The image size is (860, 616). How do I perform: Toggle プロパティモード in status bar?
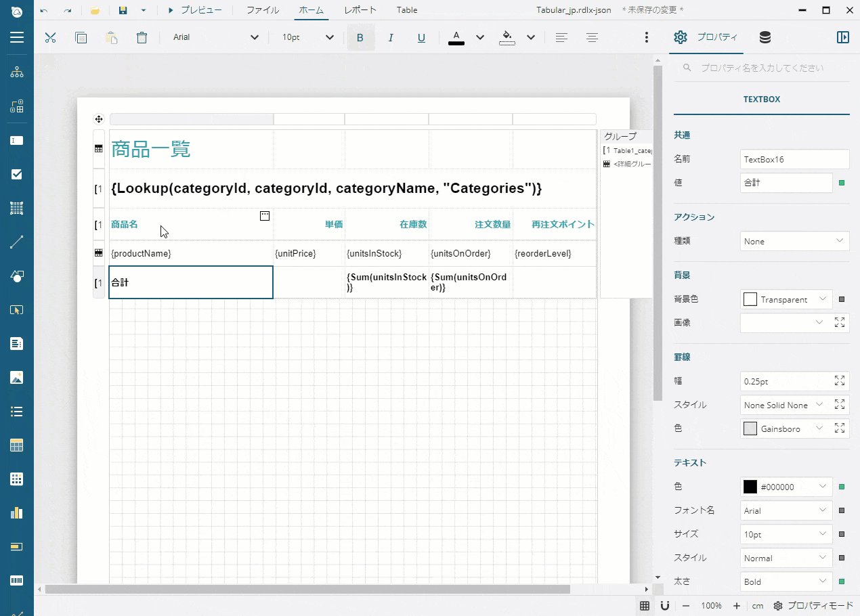[x=813, y=606]
